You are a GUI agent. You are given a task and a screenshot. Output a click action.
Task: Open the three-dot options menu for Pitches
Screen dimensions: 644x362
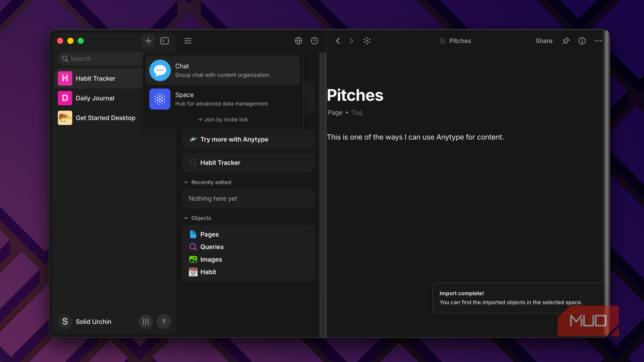click(x=598, y=41)
